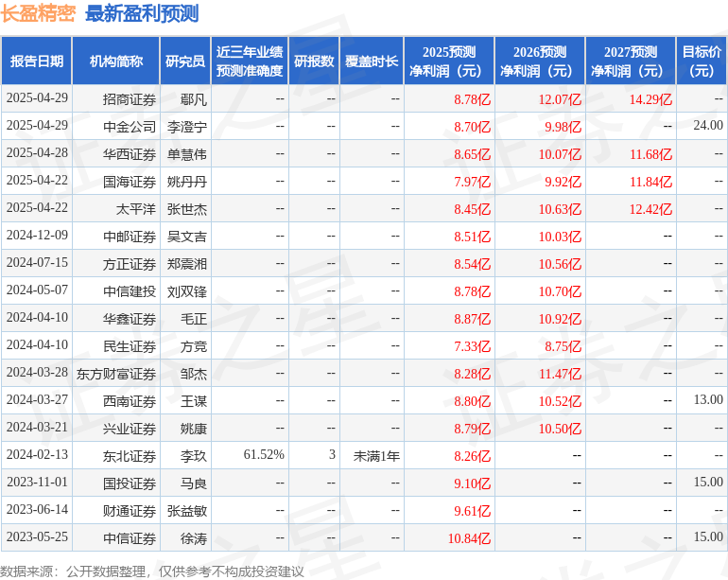Click the 2024-07-15 report date

coord(37,262)
